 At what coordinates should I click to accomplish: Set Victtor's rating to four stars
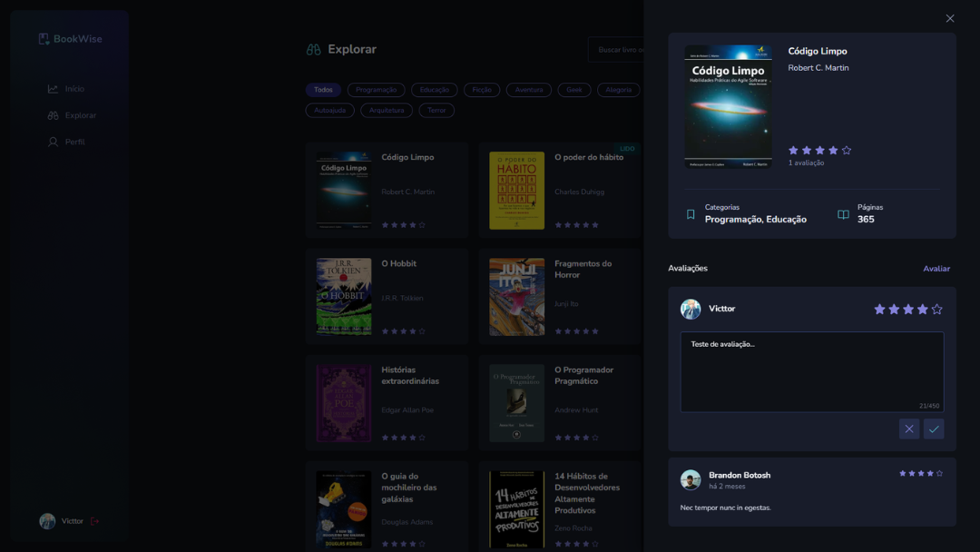923,310
